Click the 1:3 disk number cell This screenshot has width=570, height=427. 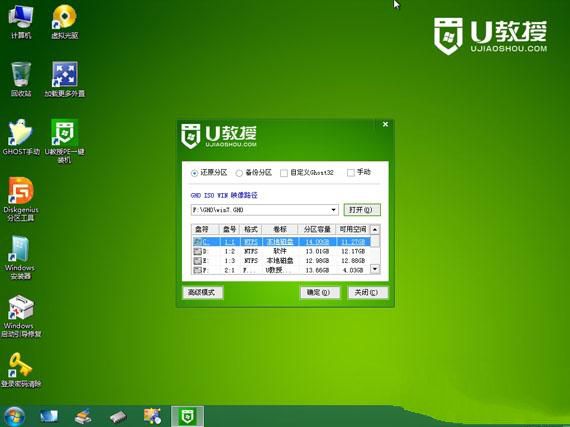tap(229, 261)
